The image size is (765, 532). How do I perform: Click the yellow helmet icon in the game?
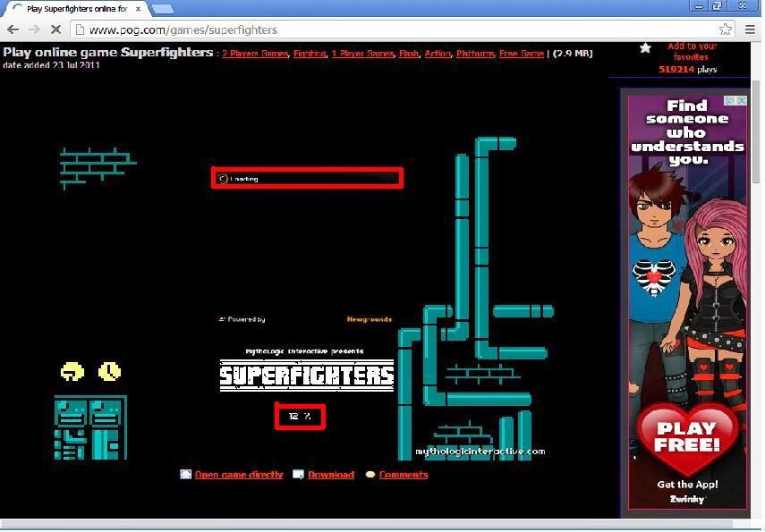(x=72, y=372)
